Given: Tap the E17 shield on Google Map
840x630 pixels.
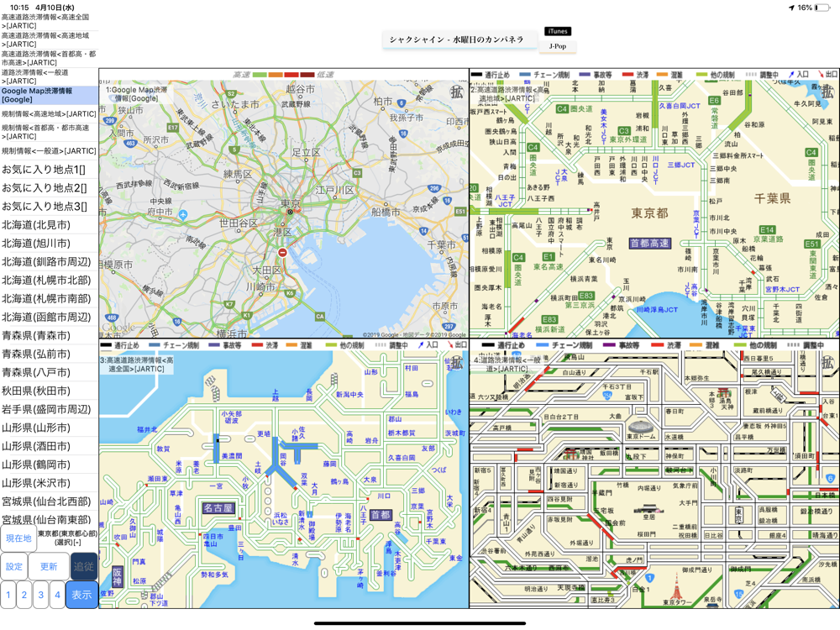Looking at the screenshot, I should pos(172,128).
